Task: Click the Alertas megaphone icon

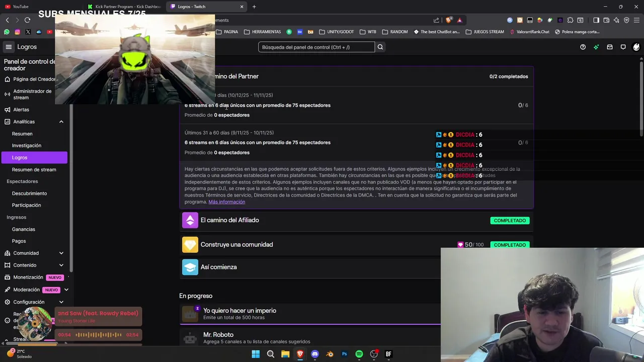Action: click(x=7, y=110)
